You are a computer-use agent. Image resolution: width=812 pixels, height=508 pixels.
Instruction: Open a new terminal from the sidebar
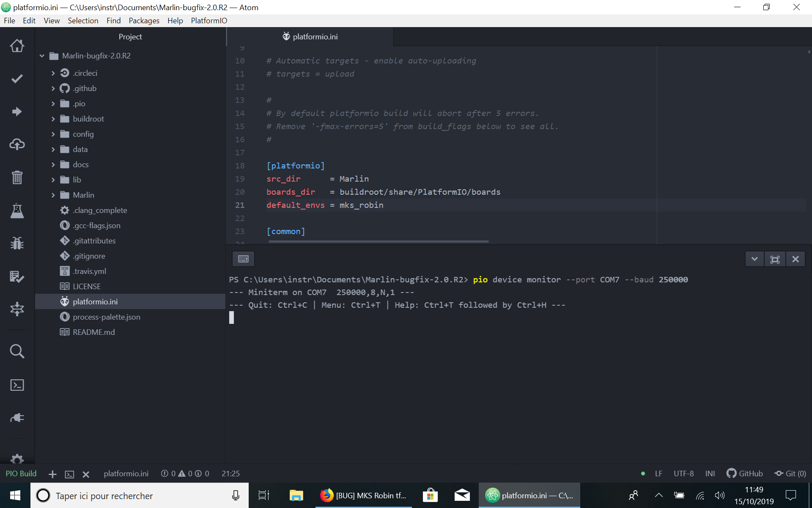pos(17,385)
